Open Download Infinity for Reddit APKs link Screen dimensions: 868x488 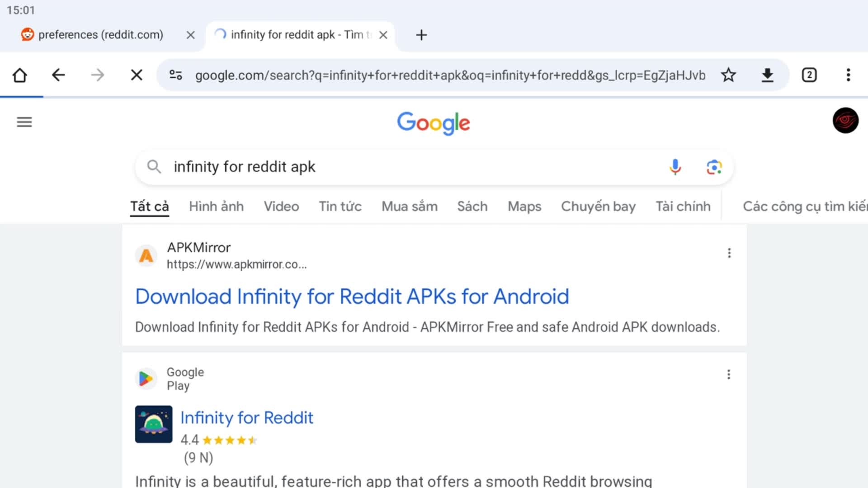point(352,297)
